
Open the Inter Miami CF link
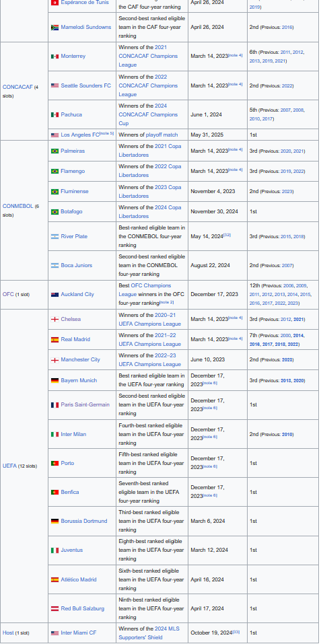(x=79, y=633)
